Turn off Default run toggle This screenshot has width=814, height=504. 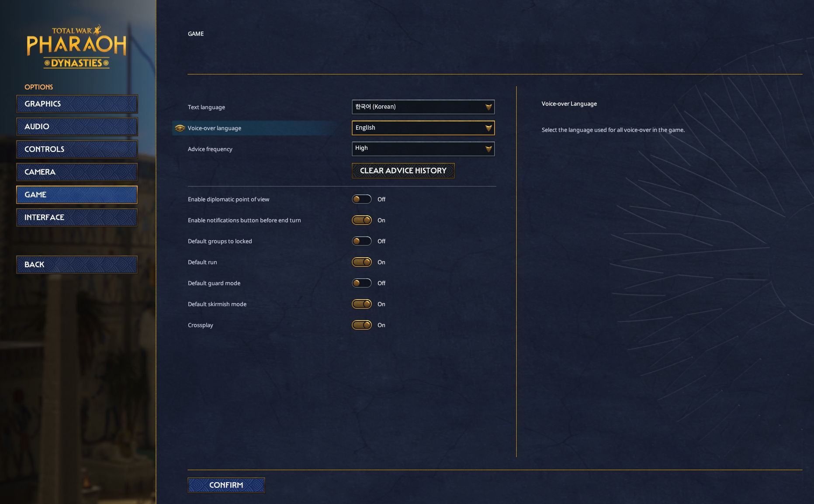tap(362, 262)
